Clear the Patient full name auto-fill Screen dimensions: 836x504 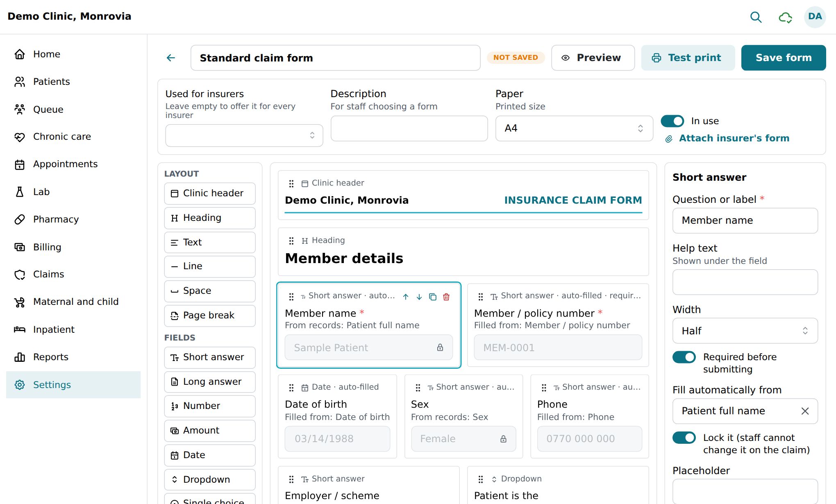click(805, 411)
